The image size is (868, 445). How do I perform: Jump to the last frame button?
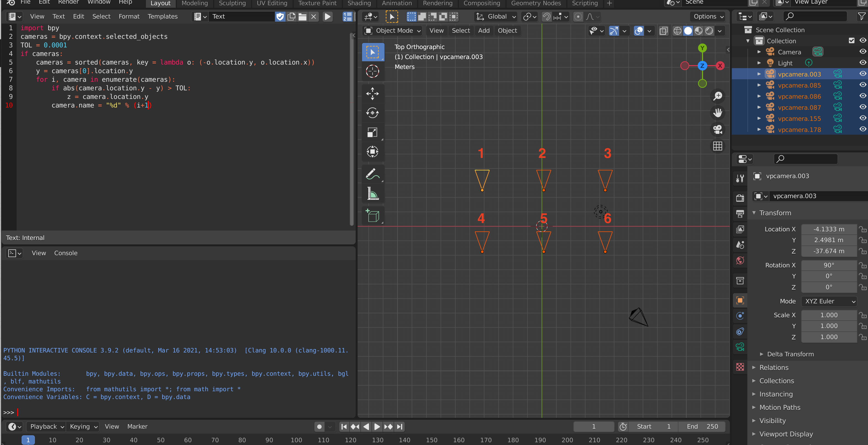[x=400, y=427]
